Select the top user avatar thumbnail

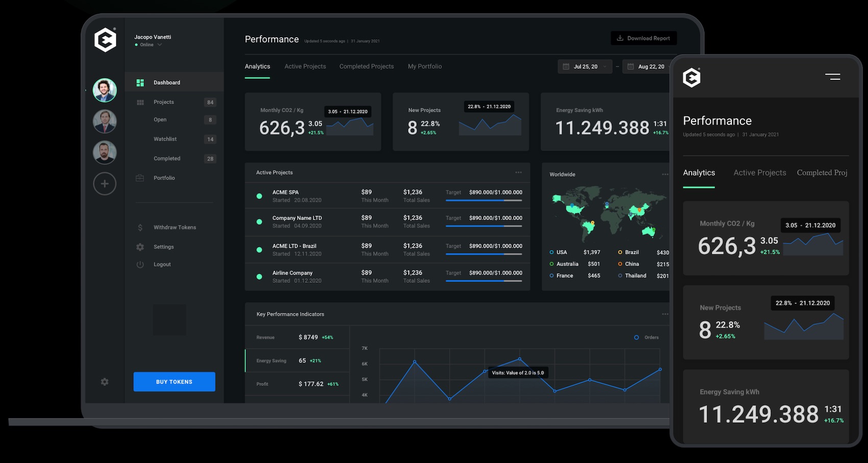coord(105,91)
